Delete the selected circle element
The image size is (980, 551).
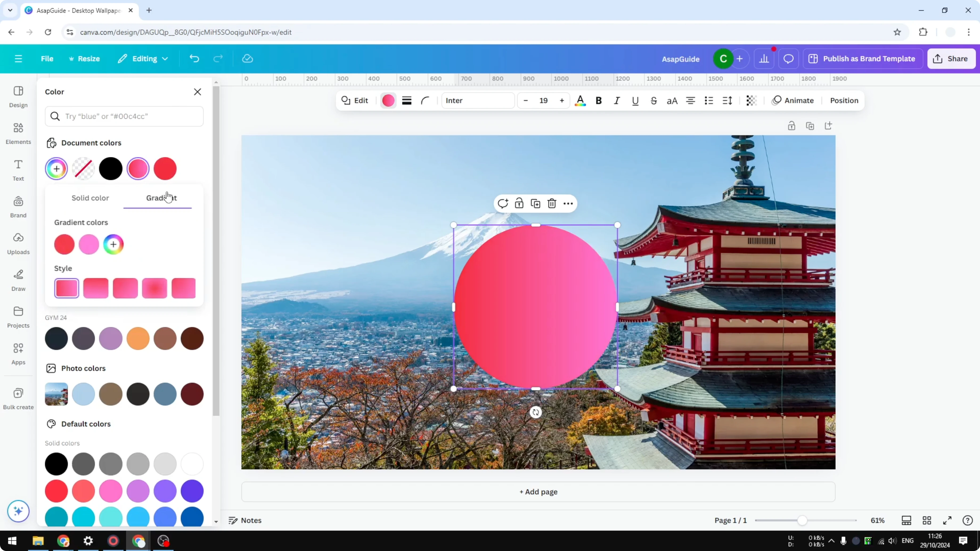click(x=552, y=203)
